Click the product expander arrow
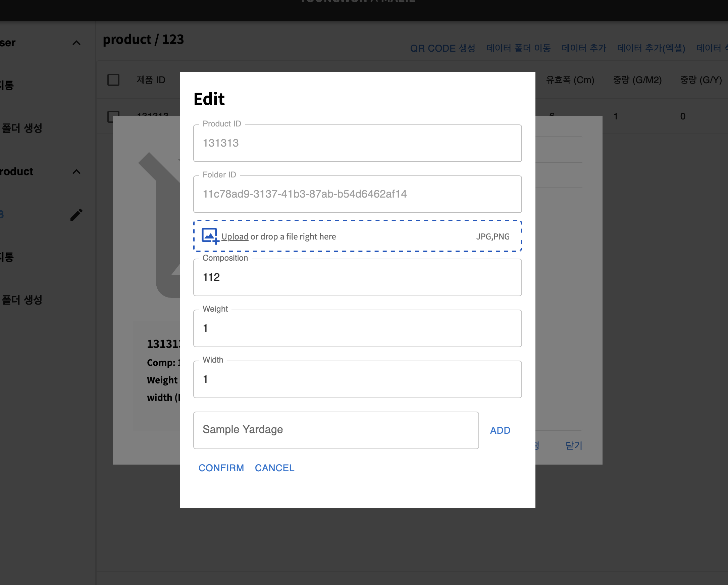Viewport: 728px width, 585px height. click(x=76, y=171)
